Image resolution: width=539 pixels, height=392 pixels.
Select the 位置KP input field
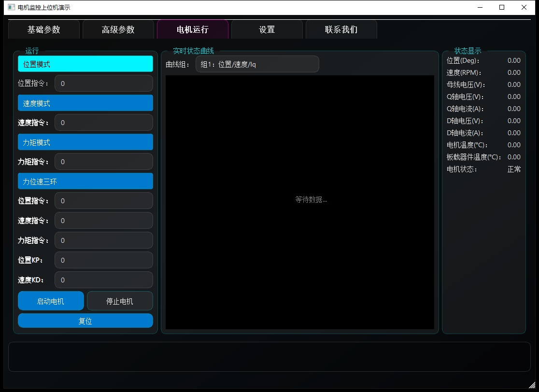coord(104,260)
